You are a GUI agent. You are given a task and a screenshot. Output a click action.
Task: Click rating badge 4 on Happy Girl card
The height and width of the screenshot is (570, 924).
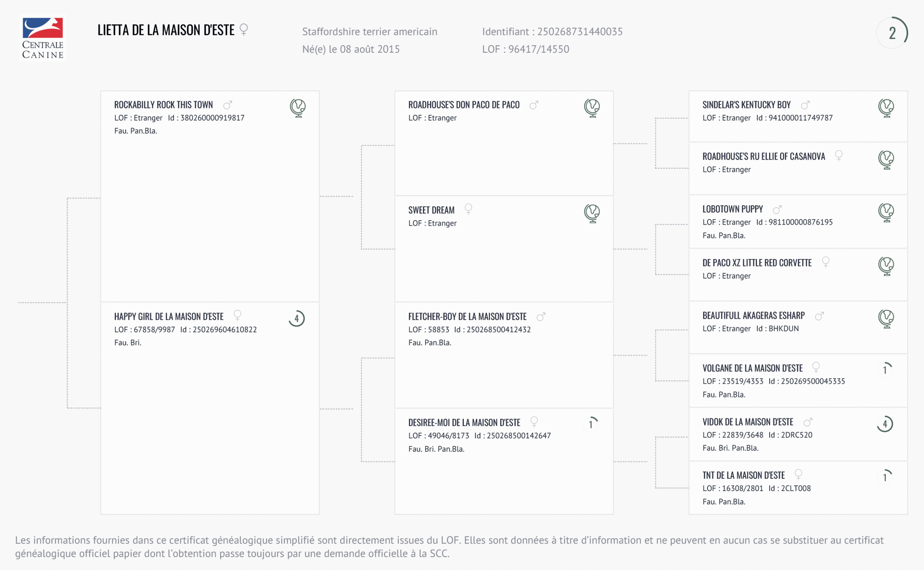tap(297, 318)
